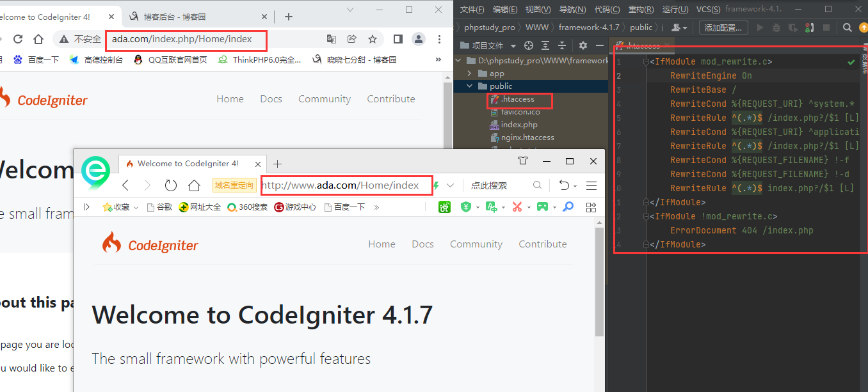
Task: Open the Chrome tab search dropdown arrow
Action: tap(350, 9)
